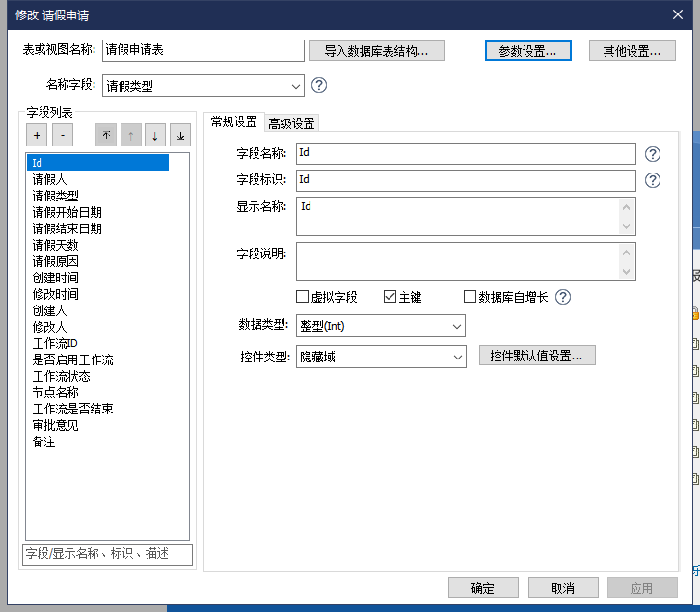Image resolution: width=700 pixels, height=612 pixels.
Task: Click the move-to-top arrow button
Action: click(106, 136)
